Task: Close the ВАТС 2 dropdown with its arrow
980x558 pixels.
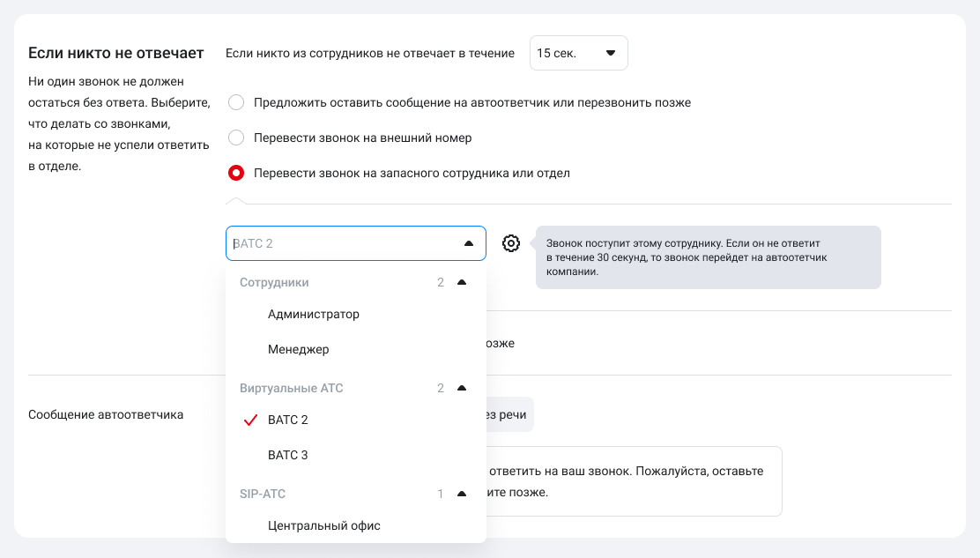Action: coord(469,243)
